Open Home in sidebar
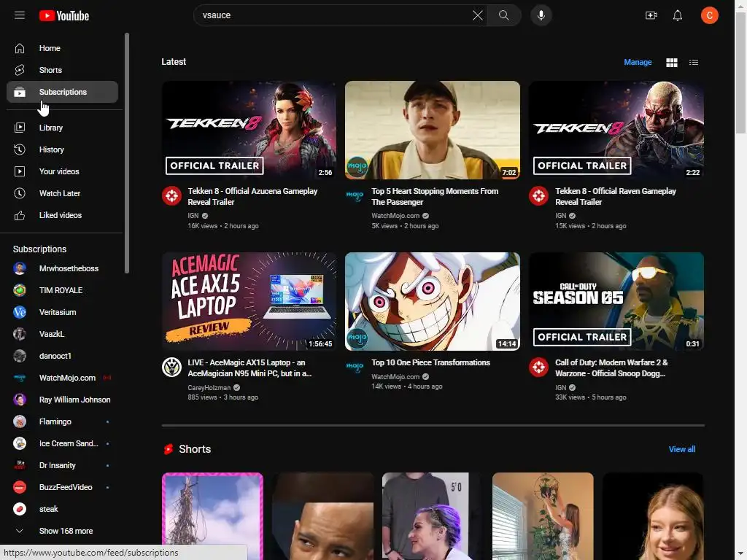Image resolution: width=747 pixels, height=560 pixels. click(x=63, y=48)
